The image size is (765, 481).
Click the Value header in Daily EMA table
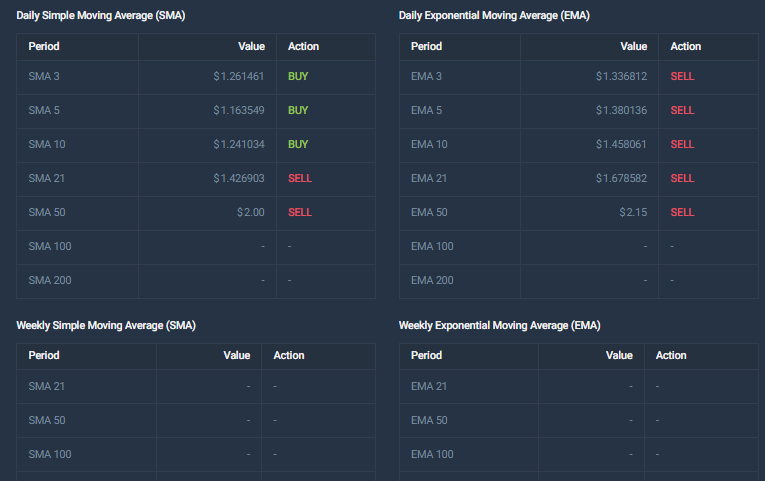pyautogui.click(x=634, y=46)
